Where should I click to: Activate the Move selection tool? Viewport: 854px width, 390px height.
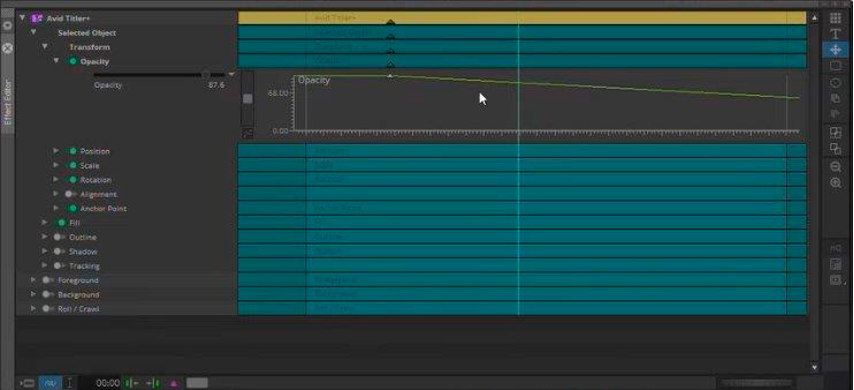[x=835, y=50]
